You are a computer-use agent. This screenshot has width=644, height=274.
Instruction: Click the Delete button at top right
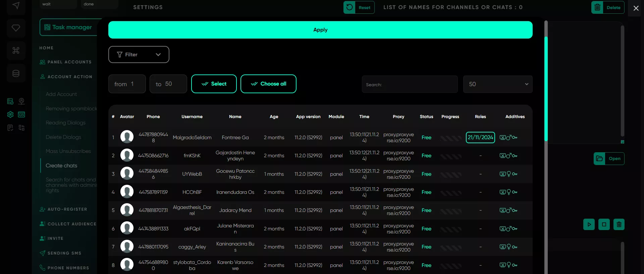608,7
